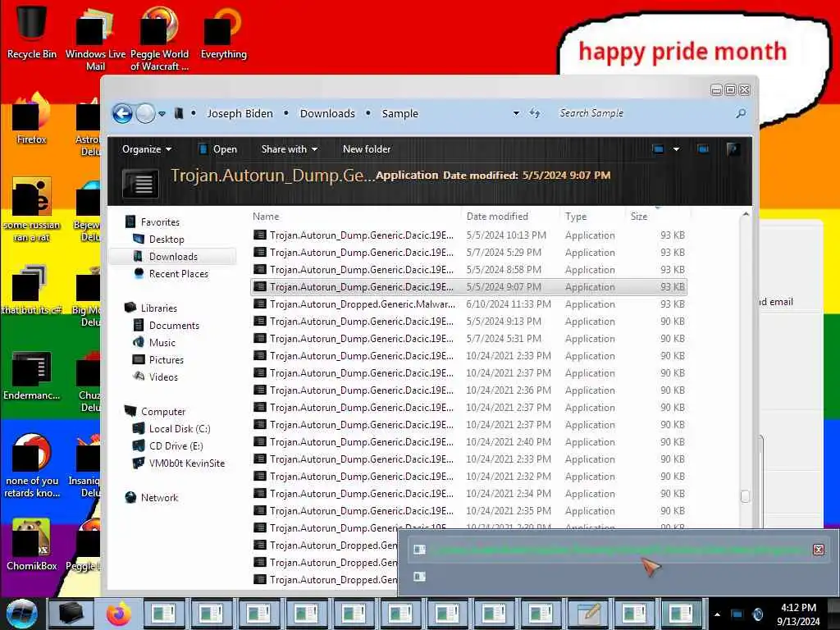This screenshot has height=630, width=840.
Task: Select the file modified 10/24/2021 2:36 PM
Action: click(468, 390)
